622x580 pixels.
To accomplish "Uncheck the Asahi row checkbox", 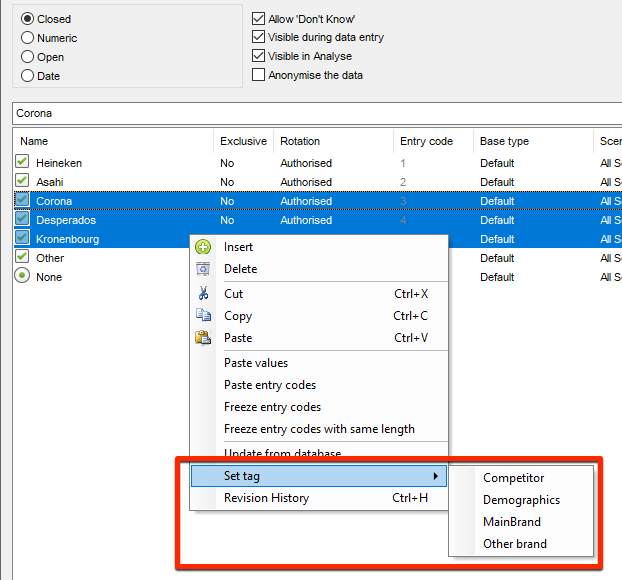I will [22, 181].
